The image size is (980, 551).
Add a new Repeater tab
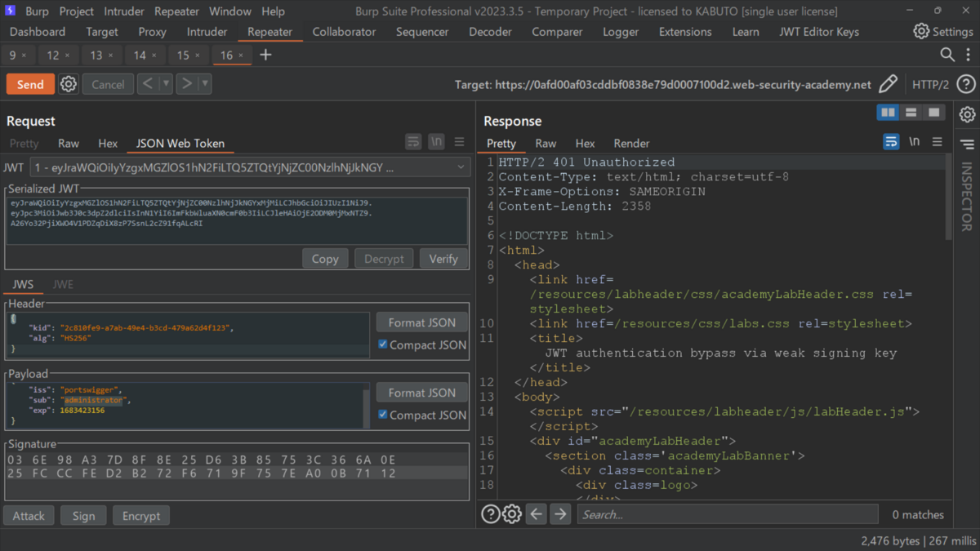click(x=265, y=55)
